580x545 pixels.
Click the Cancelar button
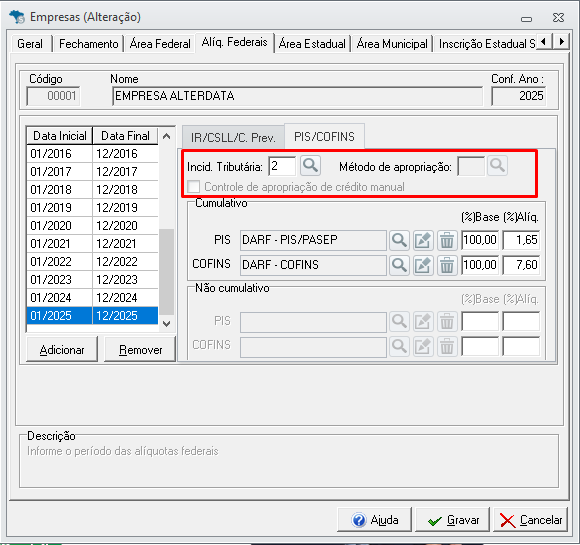(530, 520)
